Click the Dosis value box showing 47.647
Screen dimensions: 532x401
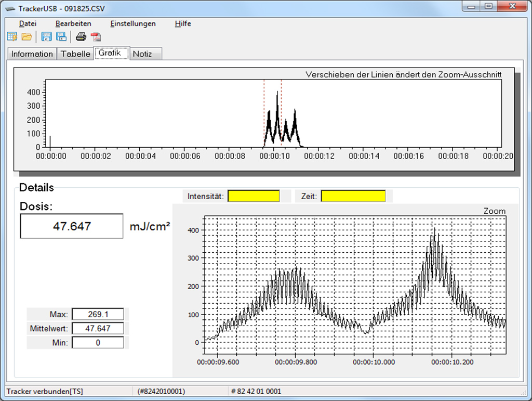[x=72, y=226]
